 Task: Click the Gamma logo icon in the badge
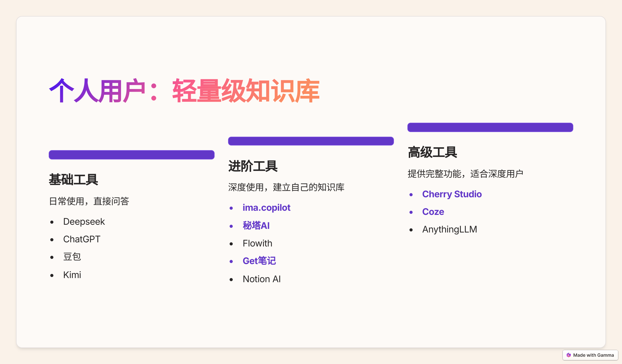pos(569,355)
